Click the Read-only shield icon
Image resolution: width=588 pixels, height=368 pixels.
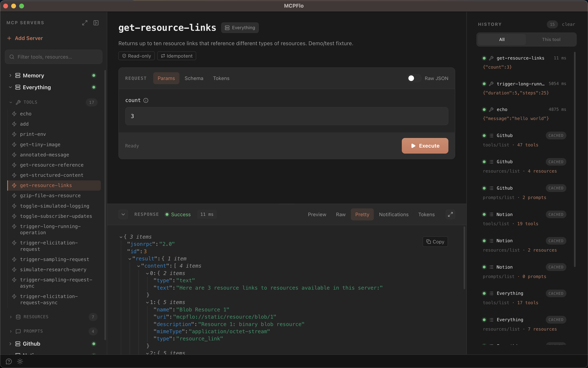(124, 56)
